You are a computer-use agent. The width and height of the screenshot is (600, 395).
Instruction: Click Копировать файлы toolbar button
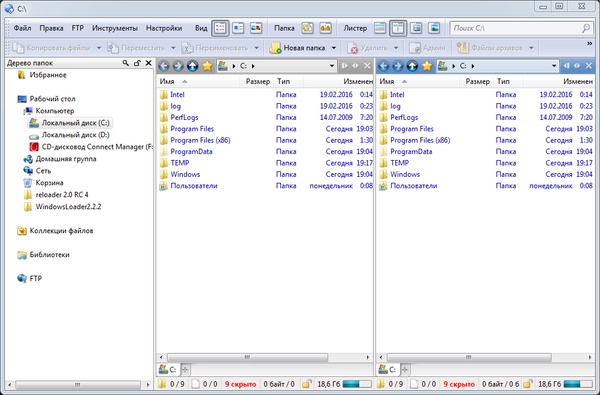tap(51, 48)
